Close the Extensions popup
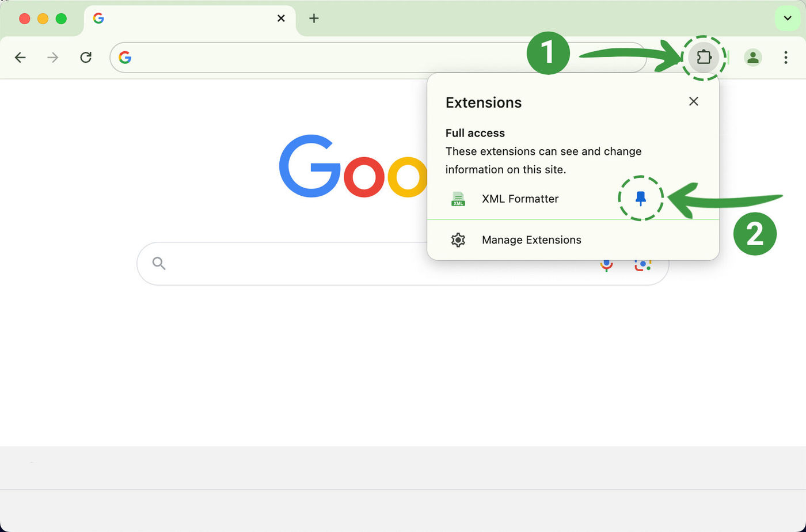The width and height of the screenshot is (806, 532). pos(694,101)
